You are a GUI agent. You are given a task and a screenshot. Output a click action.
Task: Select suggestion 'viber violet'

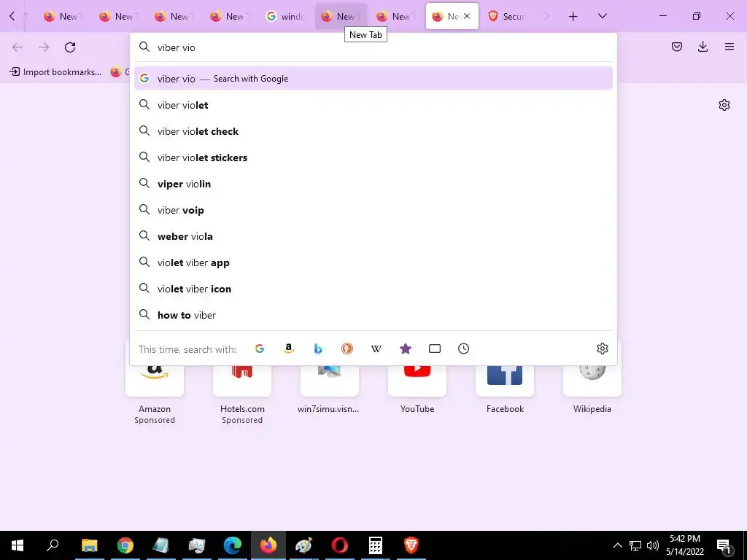(373, 105)
